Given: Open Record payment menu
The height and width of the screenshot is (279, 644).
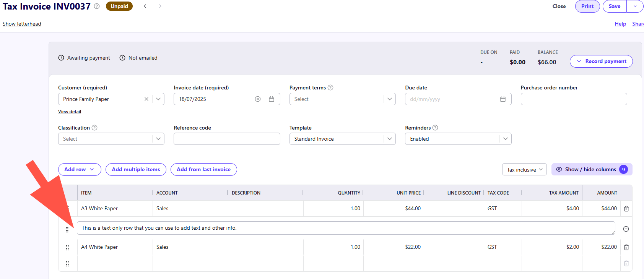Looking at the screenshot, I should pyautogui.click(x=601, y=61).
